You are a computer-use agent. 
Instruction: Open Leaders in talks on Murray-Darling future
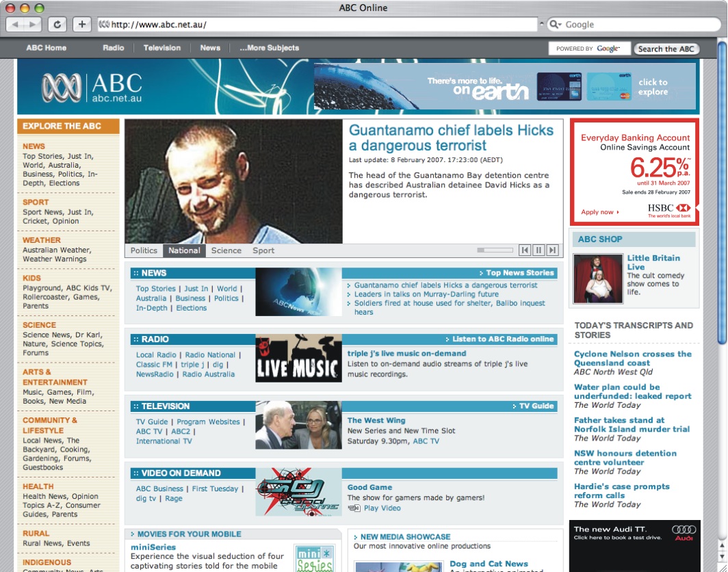pyautogui.click(x=426, y=294)
